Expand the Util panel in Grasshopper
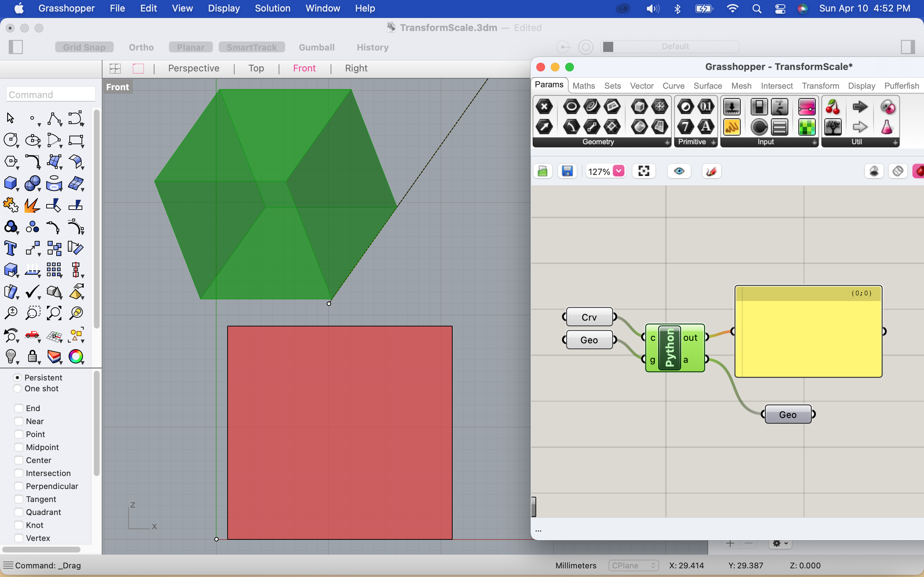 (x=898, y=141)
